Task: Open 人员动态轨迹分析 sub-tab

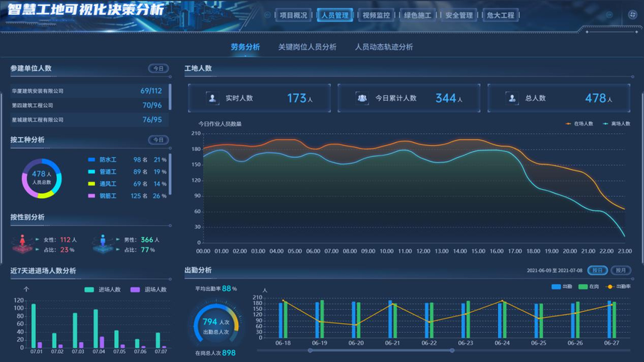Action: pyautogui.click(x=384, y=47)
